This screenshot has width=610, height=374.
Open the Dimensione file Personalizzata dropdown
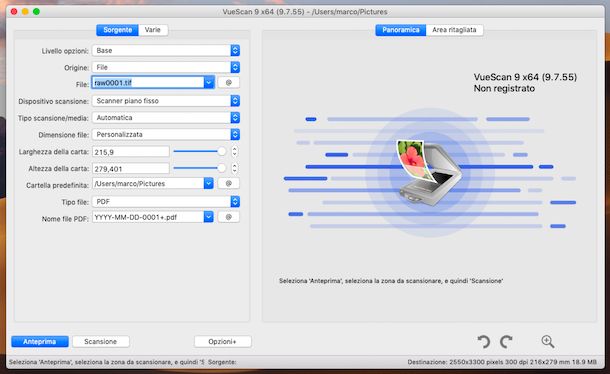pos(166,134)
